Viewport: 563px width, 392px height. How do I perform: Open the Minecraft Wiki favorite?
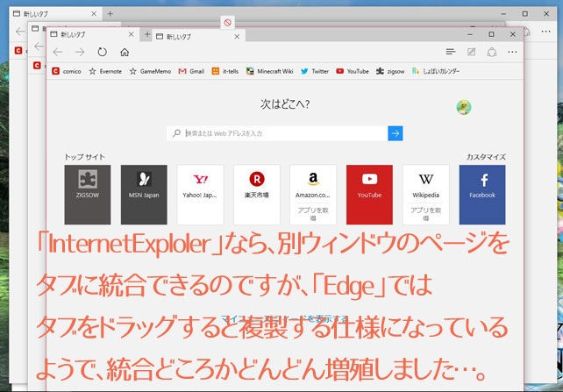[269, 71]
